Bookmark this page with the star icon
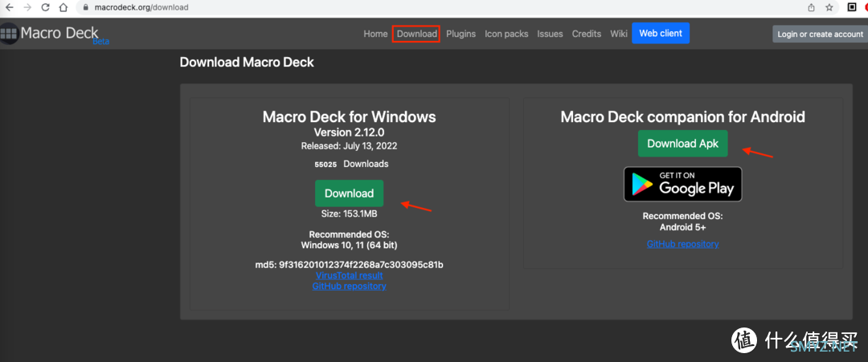The width and height of the screenshot is (868, 362). [829, 8]
